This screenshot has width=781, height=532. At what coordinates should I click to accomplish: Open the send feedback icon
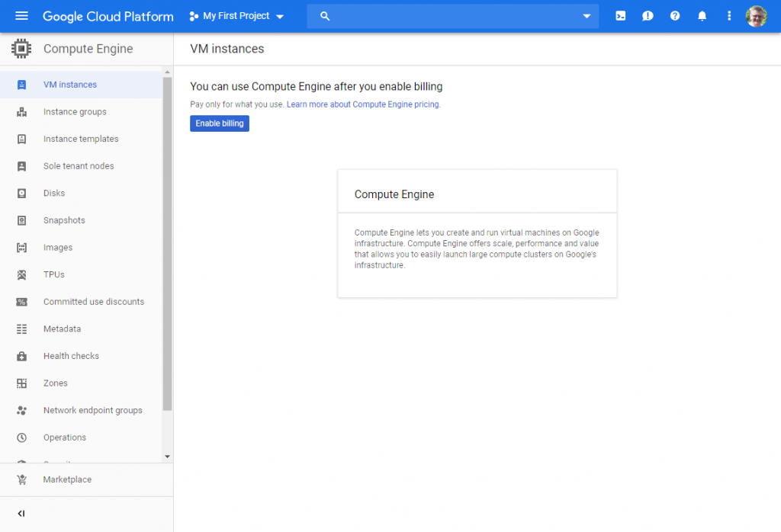[x=648, y=16]
